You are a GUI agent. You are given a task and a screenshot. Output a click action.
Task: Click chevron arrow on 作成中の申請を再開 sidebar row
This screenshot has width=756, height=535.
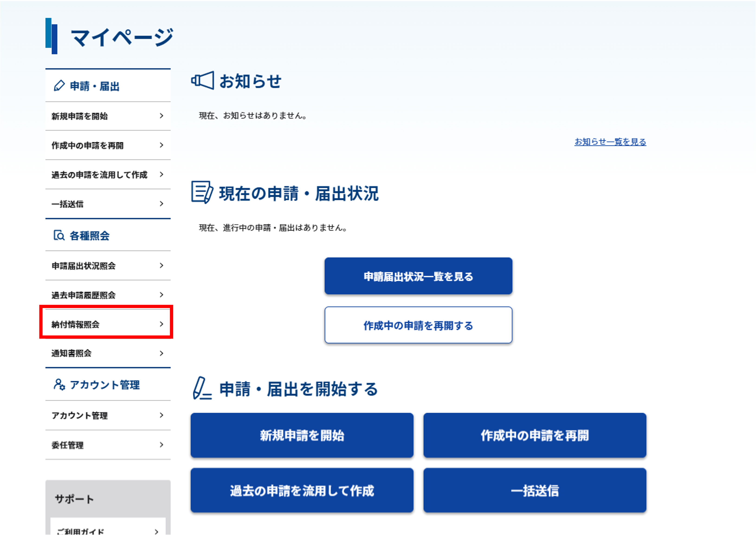point(161,145)
